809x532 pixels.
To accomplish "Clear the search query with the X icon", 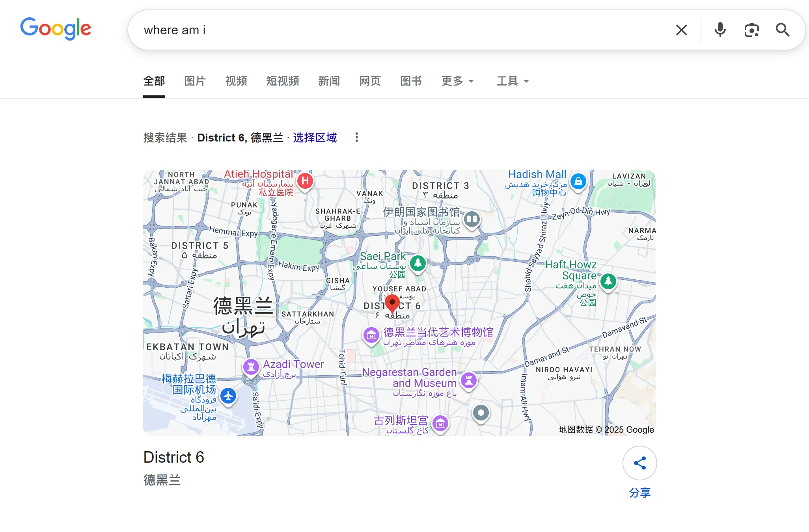I will coord(681,30).
